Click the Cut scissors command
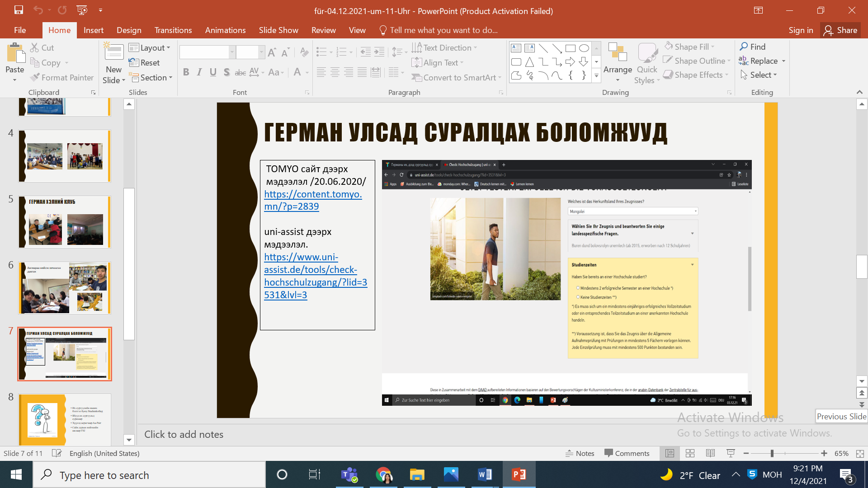 pyautogui.click(x=42, y=47)
